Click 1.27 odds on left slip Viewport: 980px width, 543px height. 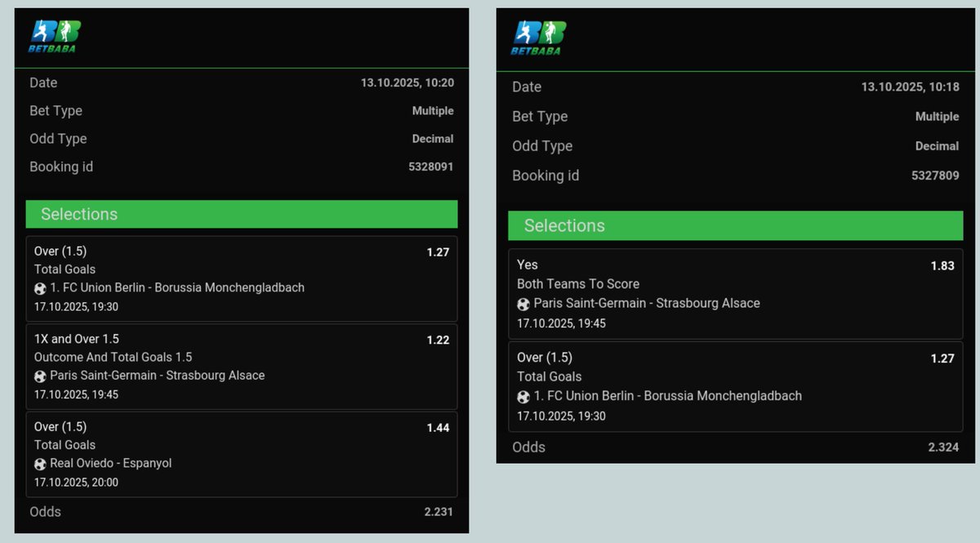[438, 252]
